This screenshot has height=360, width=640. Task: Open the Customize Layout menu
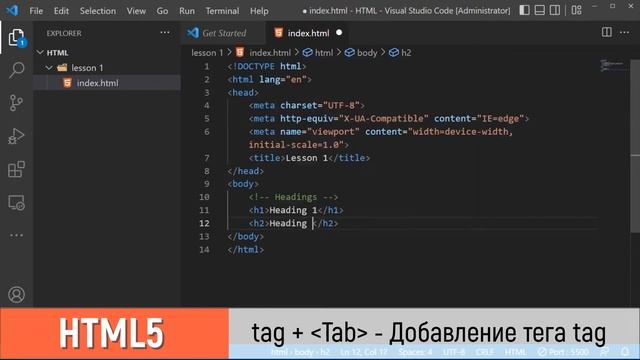[x=576, y=10]
